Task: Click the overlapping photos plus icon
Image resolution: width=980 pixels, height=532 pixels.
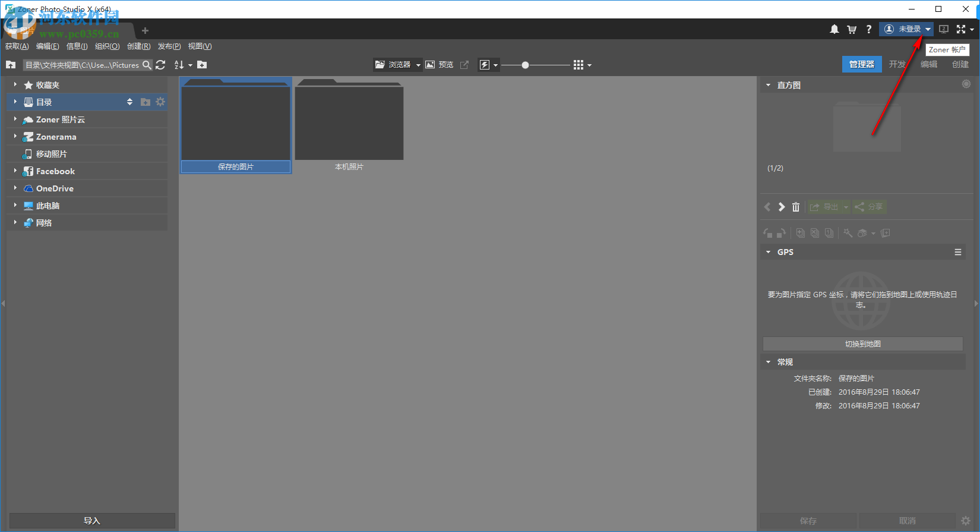Action: (886, 233)
